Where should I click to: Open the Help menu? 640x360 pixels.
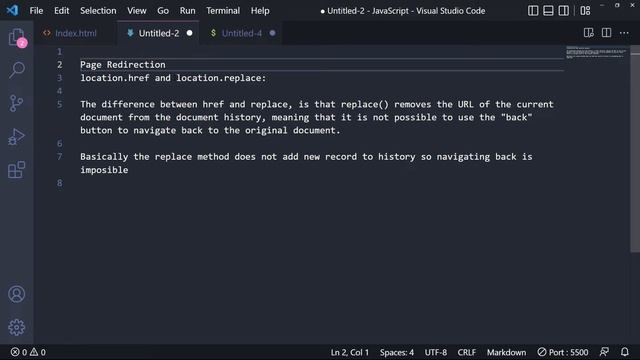pyautogui.click(x=260, y=11)
